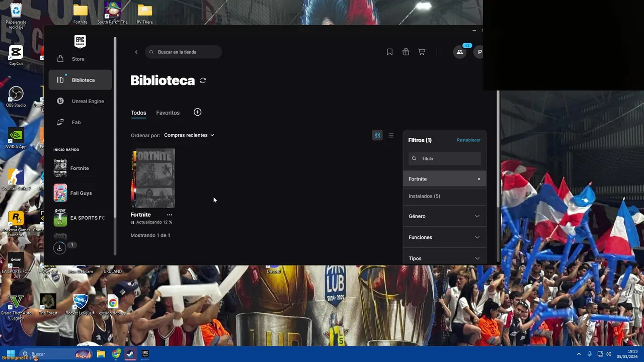Open the Compras recientes sort dropdown
644x362 pixels.
[x=189, y=135]
